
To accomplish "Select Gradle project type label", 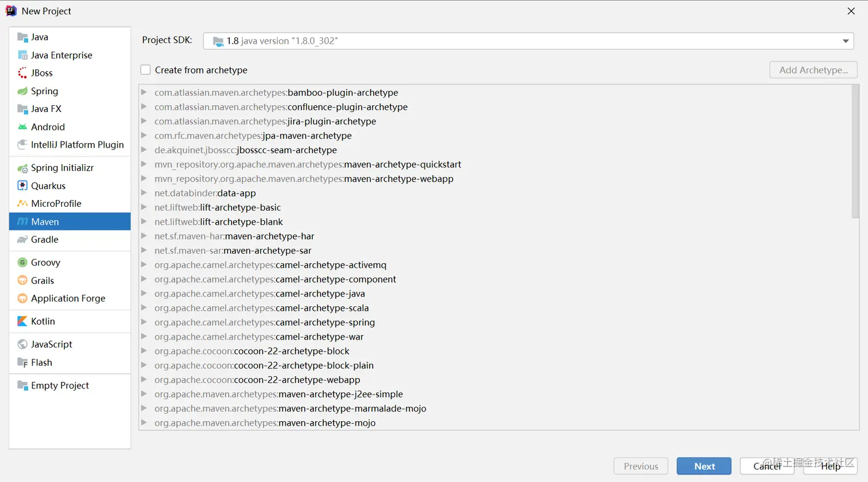I will point(45,240).
